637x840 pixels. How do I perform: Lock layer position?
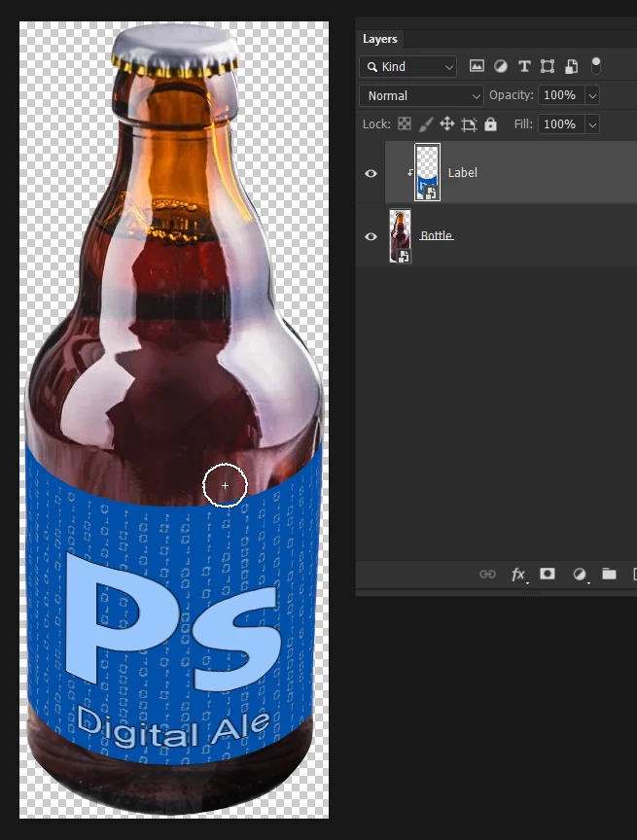click(447, 124)
